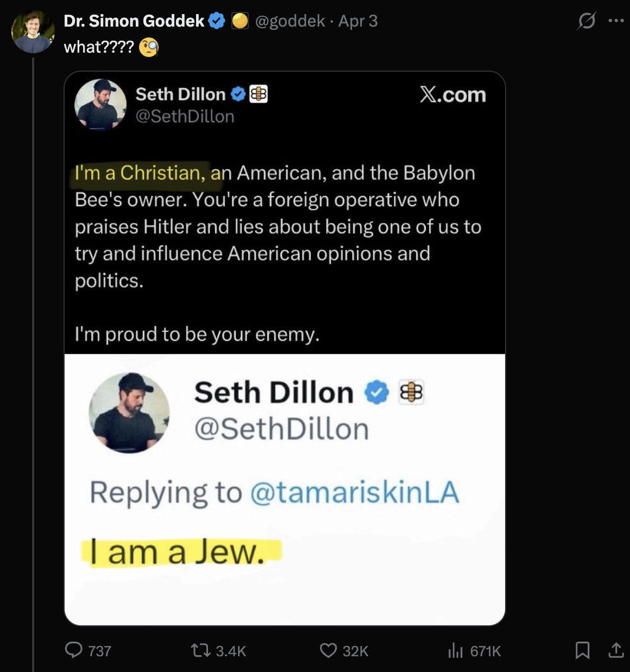Click Seth Dillon's blue verified badge
The height and width of the screenshot is (672, 630).
[x=237, y=94]
